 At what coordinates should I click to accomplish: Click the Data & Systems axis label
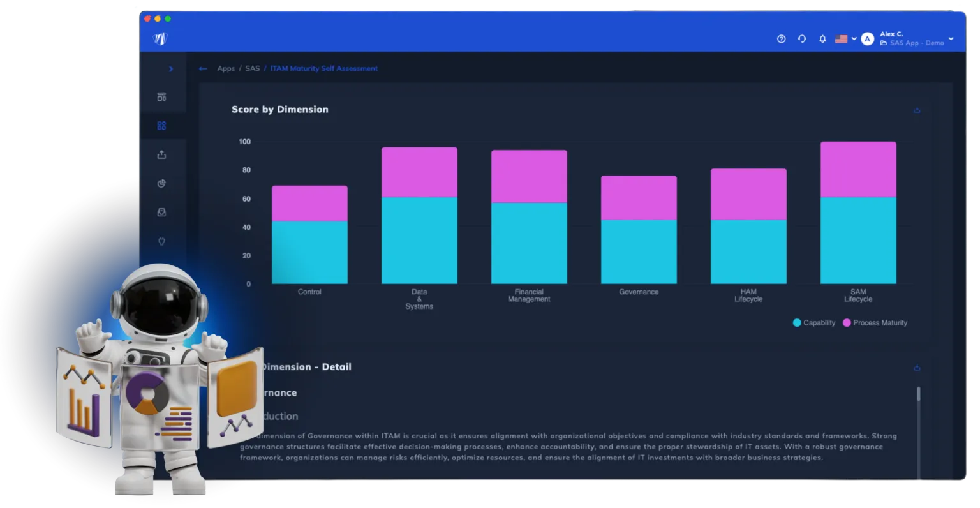[419, 299]
